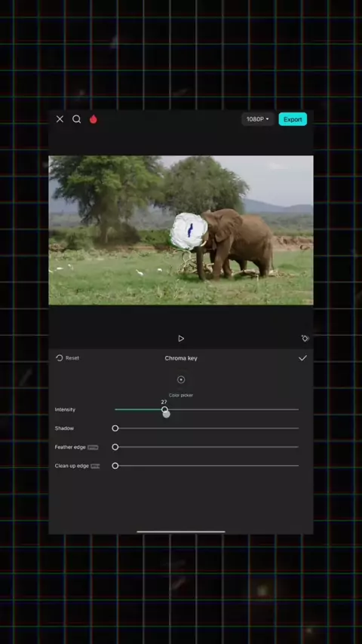Activate the Color picker tool
This screenshot has height=644, width=362.
tap(181, 379)
